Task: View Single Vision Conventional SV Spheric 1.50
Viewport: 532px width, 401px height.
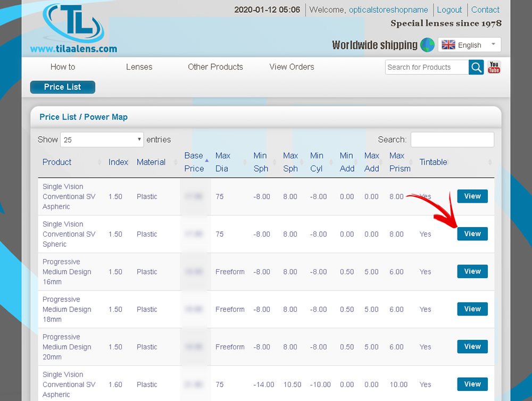Action: point(472,234)
